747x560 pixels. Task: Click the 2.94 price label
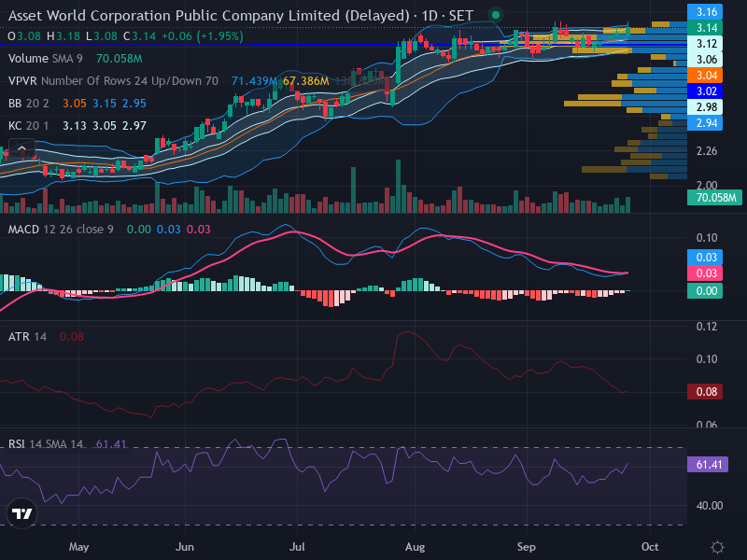[705, 123]
